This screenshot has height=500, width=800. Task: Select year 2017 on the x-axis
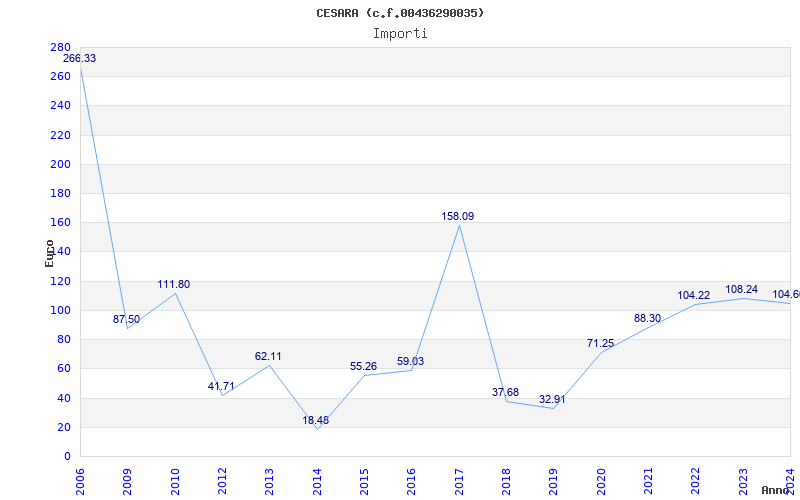[459, 482]
